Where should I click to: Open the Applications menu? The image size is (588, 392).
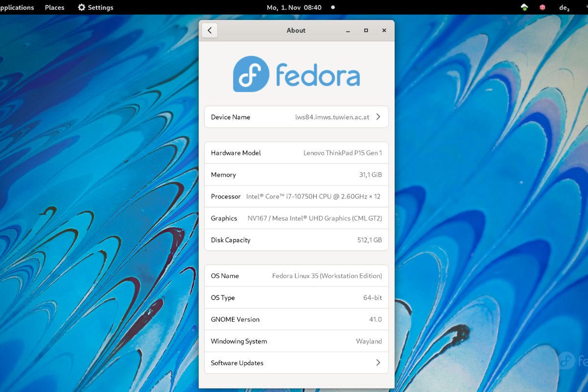17,7
